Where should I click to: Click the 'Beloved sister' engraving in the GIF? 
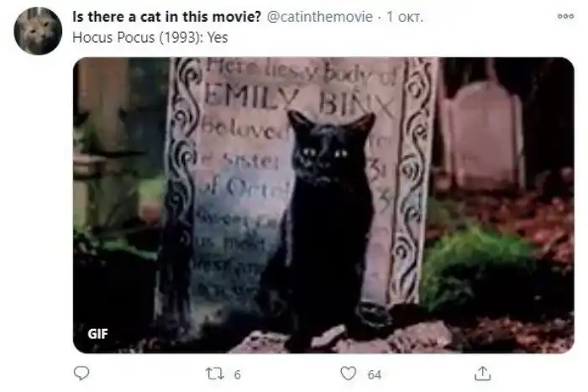click(x=242, y=144)
